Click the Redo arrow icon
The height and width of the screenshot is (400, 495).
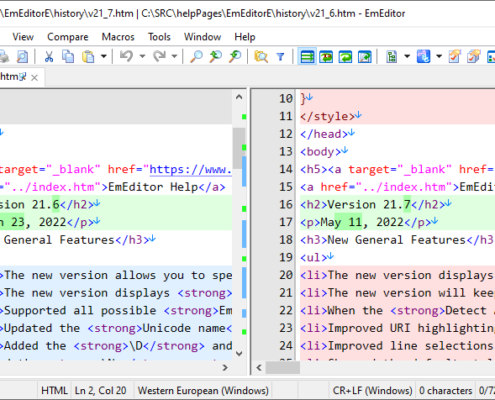pyautogui.click(x=159, y=56)
